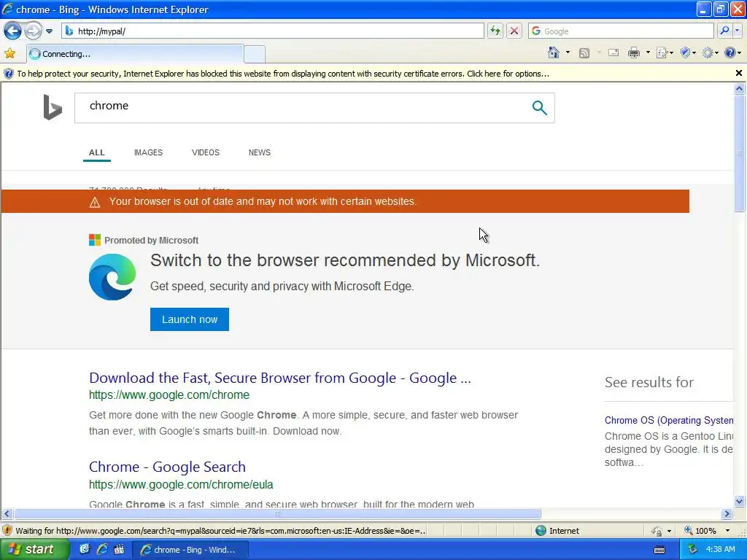This screenshot has width=747, height=560.
Task: Switch to the NEWS tab
Action: coord(259,152)
